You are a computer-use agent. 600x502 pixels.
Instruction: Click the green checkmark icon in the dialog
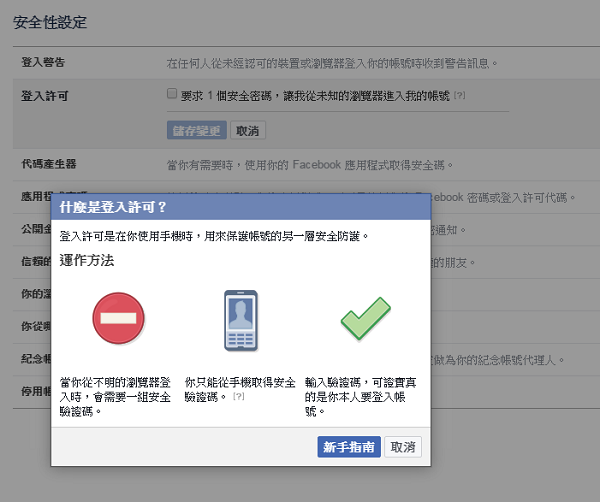click(365, 318)
